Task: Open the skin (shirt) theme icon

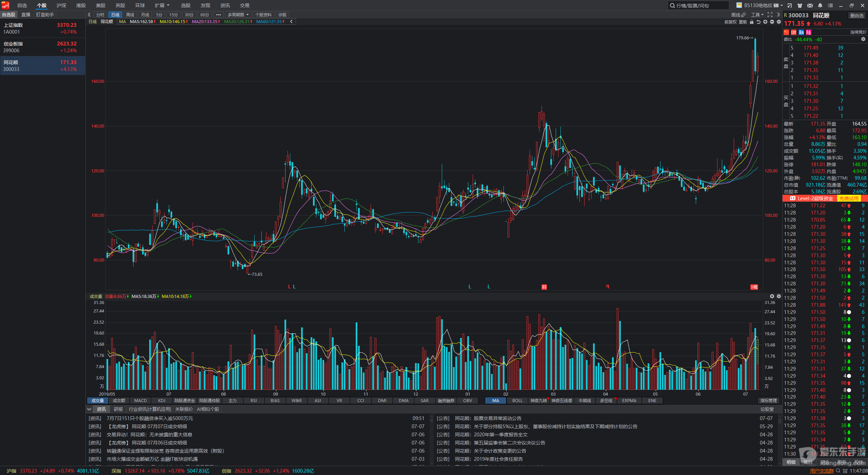Action: tap(800, 5)
